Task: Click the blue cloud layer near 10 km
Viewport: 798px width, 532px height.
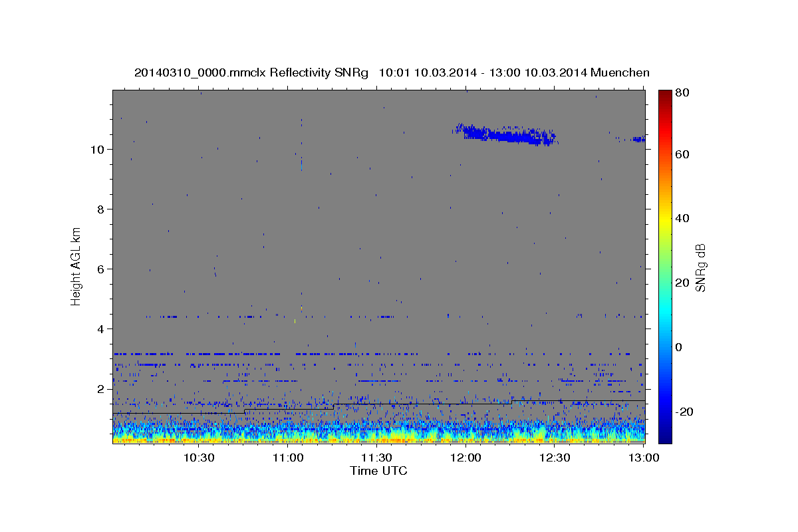Action: [x=507, y=135]
